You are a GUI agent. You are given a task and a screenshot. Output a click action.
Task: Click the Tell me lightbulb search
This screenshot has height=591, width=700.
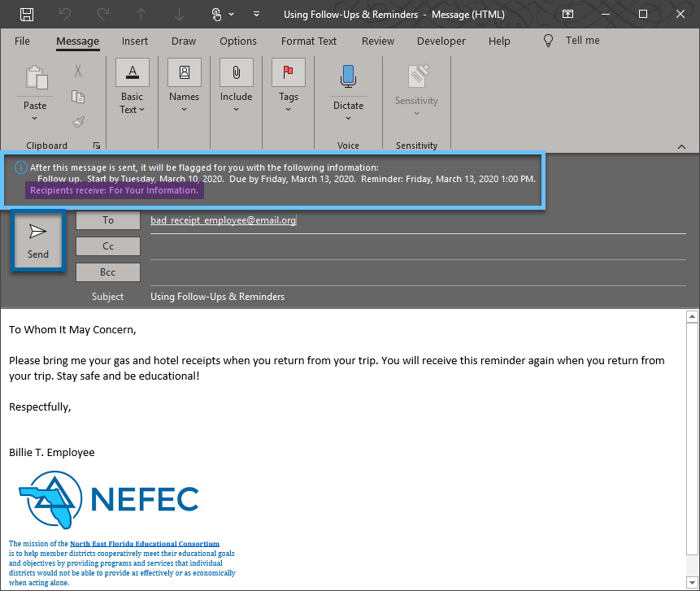[572, 41]
